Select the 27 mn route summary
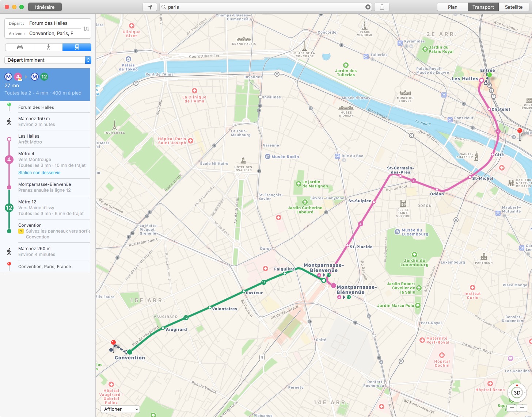Image resolution: width=532 pixels, height=417 pixels. 45,85
